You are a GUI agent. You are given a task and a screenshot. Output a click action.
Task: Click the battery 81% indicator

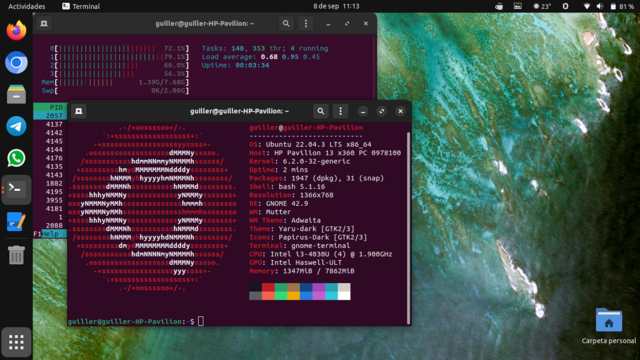click(622, 6)
